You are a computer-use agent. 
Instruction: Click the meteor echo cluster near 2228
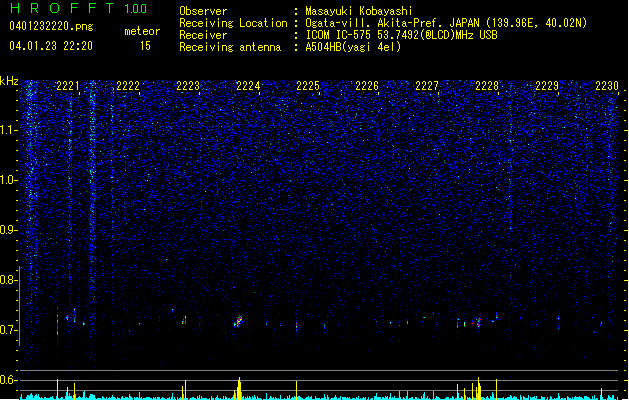tap(478, 321)
